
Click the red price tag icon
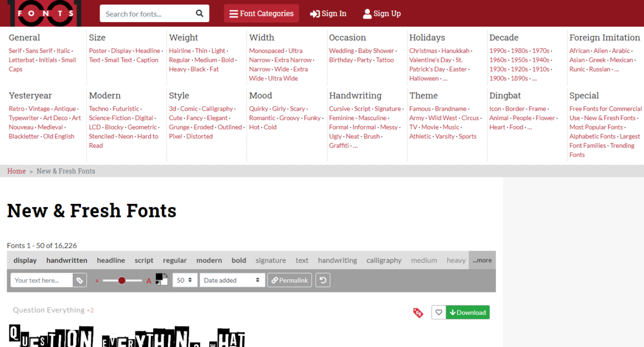point(418,313)
